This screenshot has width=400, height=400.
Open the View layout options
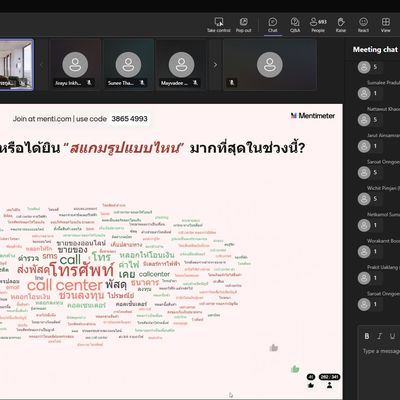[x=386, y=25]
